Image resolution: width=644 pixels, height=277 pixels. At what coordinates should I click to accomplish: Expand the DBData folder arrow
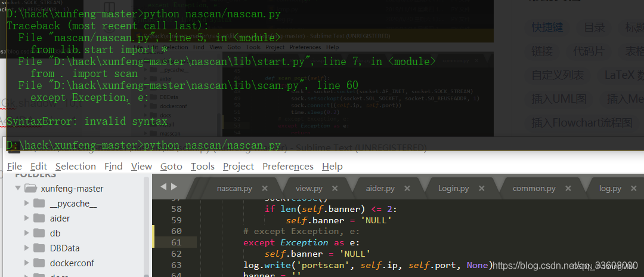[26, 248]
